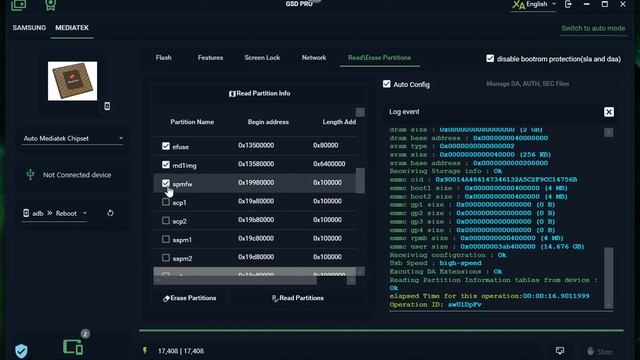Click the Length Add column header
The width and height of the screenshot is (640, 360).
pyautogui.click(x=339, y=122)
